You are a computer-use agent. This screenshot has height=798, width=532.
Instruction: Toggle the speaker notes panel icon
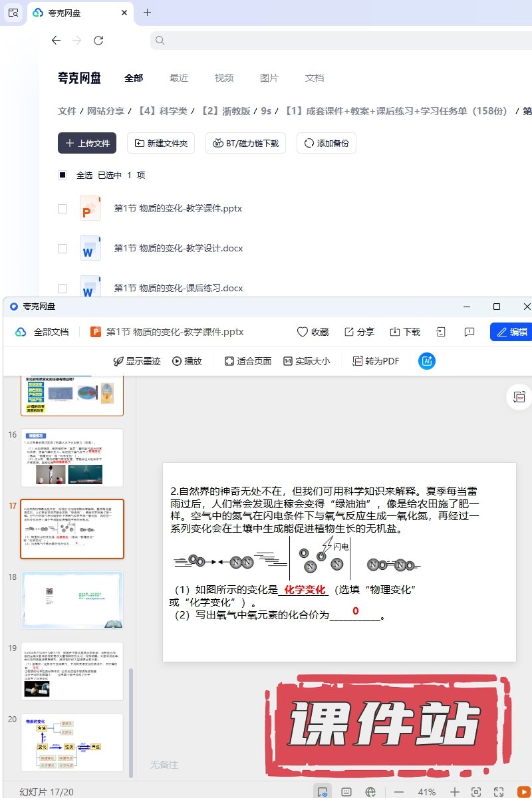pos(346,792)
